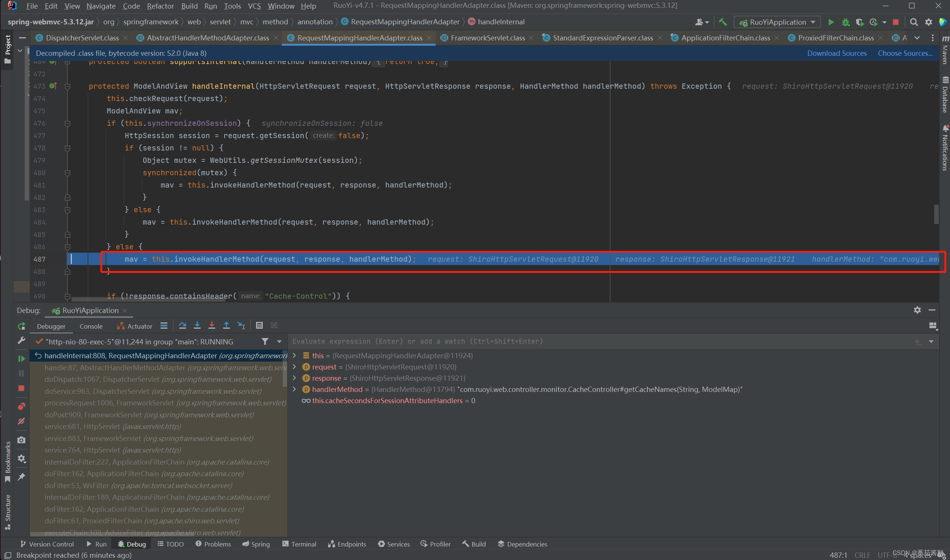The image size is (950, 560).
Task: Toggle fold marker at line 486
Action: click(67, 247)
